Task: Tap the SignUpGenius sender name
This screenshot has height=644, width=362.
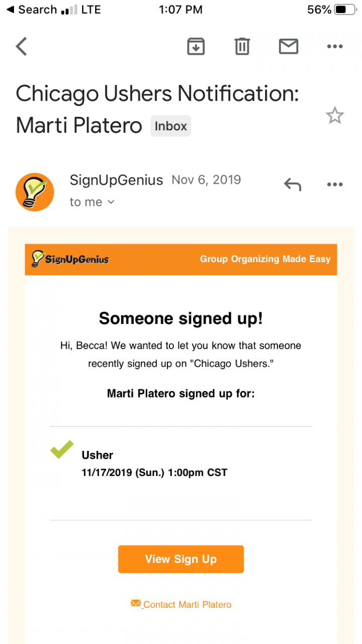Action: pos(116,180)
